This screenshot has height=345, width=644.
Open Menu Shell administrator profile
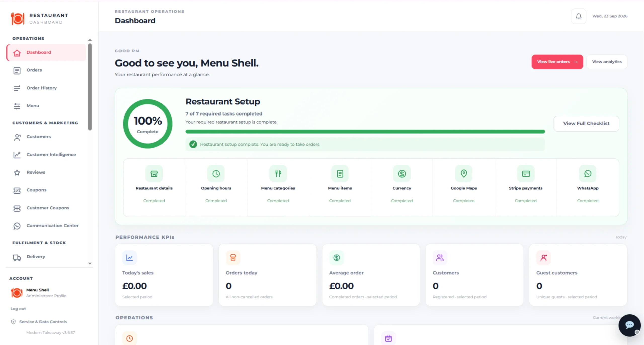39,293
